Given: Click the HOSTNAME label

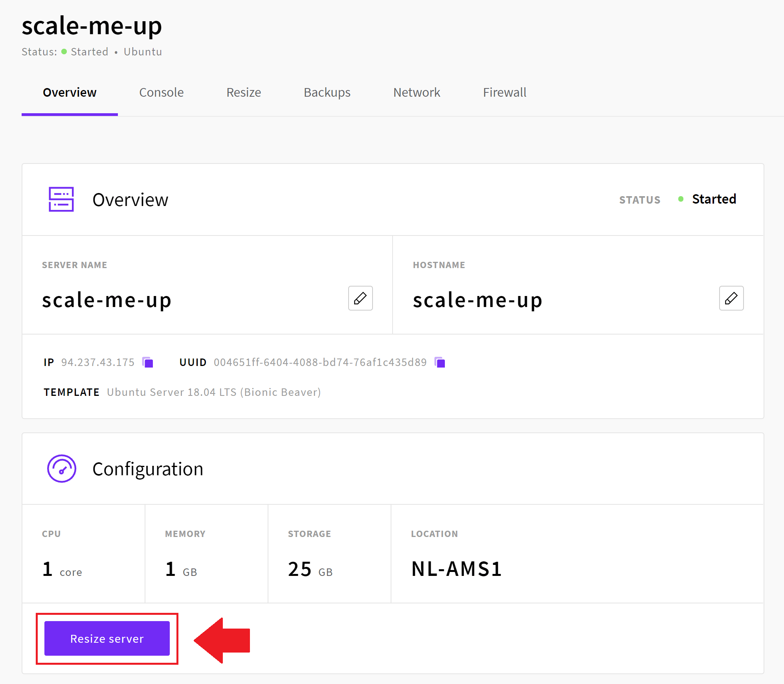Looking at the screenshot, I should coord(439,265).
